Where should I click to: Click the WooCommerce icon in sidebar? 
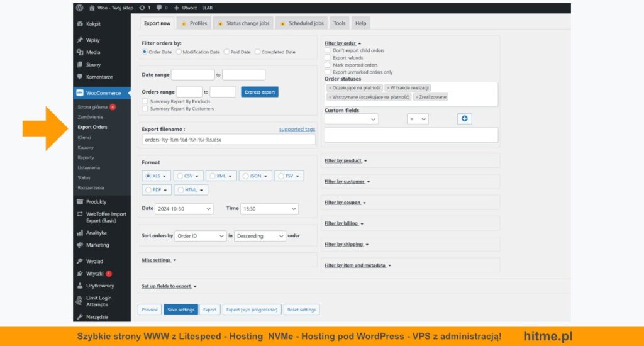[x=80, y=92]
